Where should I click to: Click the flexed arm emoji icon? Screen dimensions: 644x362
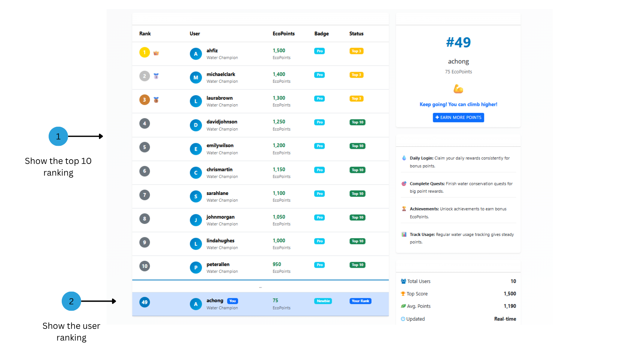pyautogui.click(x=458, y=89)
